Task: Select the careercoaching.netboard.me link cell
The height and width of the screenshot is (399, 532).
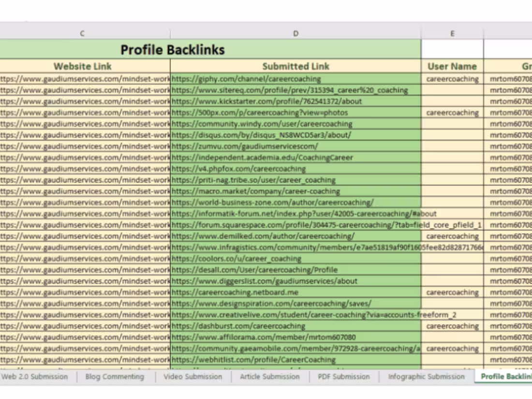Action: (296, 292)
